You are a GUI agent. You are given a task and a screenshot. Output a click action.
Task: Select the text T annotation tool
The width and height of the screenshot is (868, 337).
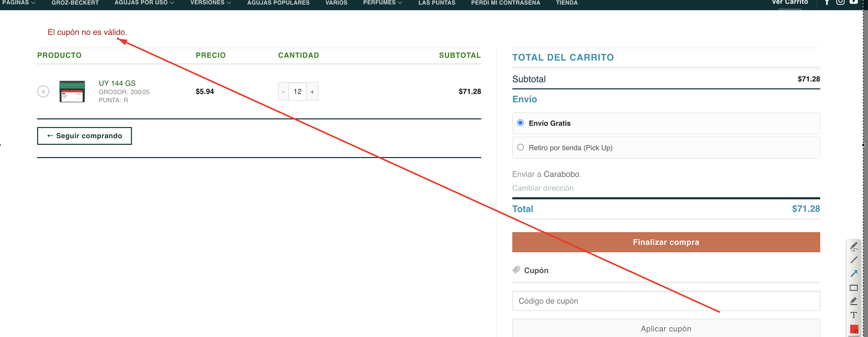pos(854,315)
